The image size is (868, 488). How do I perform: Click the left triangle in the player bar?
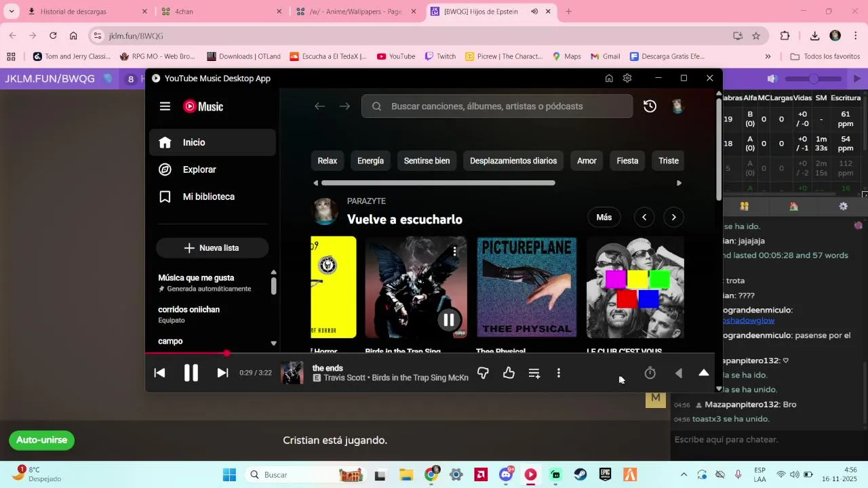(x=678, y=373)
